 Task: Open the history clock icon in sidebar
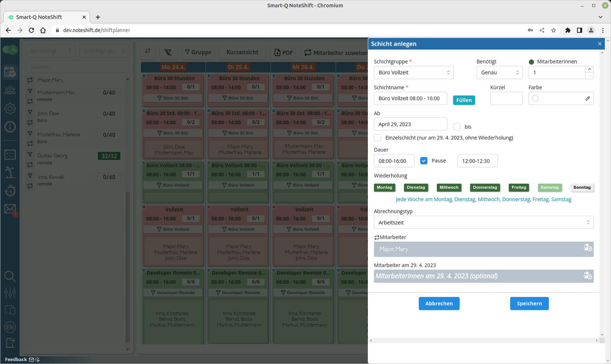tap(10, 190)
